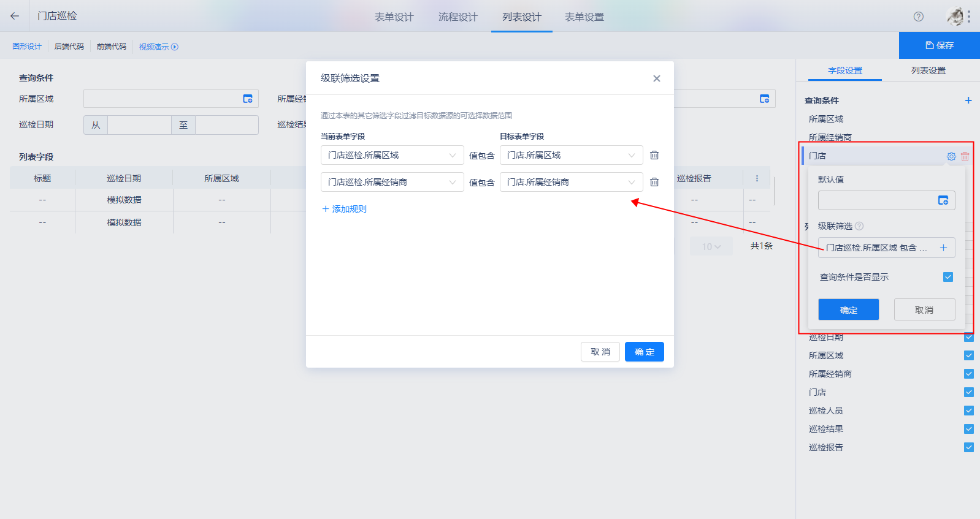Expand 门店巡检.所属区域 dropdown
The width and height of the screenshot is (980, 519).
[392, 155]
